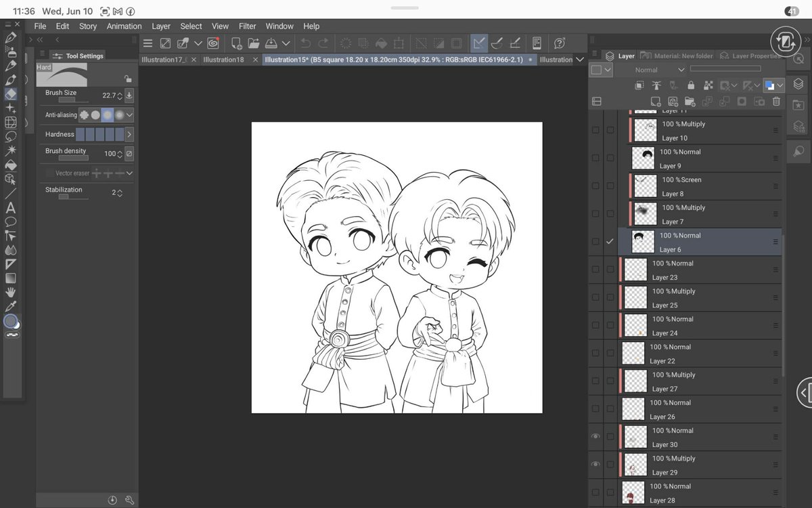Adjust Brush Size stepper arrows
The width and height of the screenshot is (812, 508).
pyautogui.click(x=120, y=96)
